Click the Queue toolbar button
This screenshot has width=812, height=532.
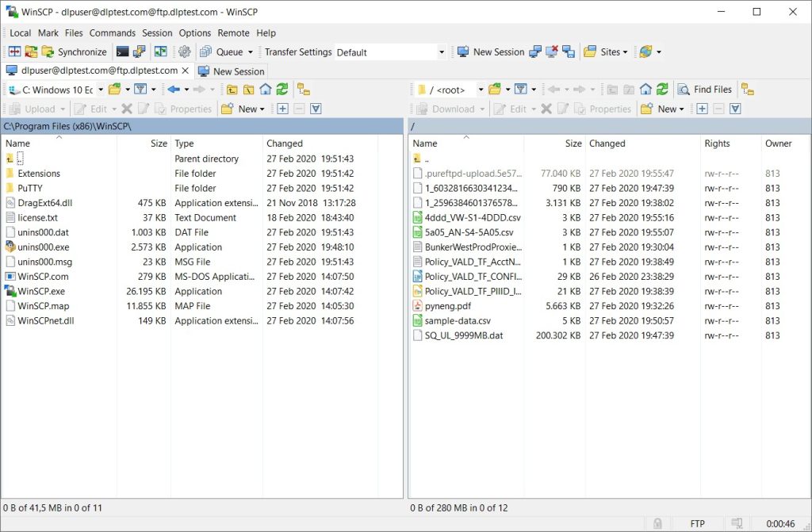click(x=222, y=52)
